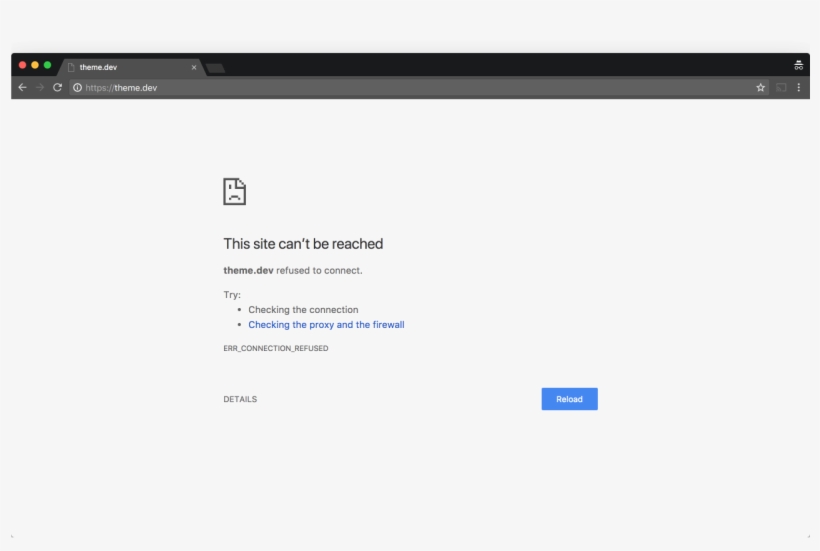This screenshot has width=820, height=551.
Task: Click the ERR_CONNECTION_REFUSED error code
Action: [x=276, y=348]
